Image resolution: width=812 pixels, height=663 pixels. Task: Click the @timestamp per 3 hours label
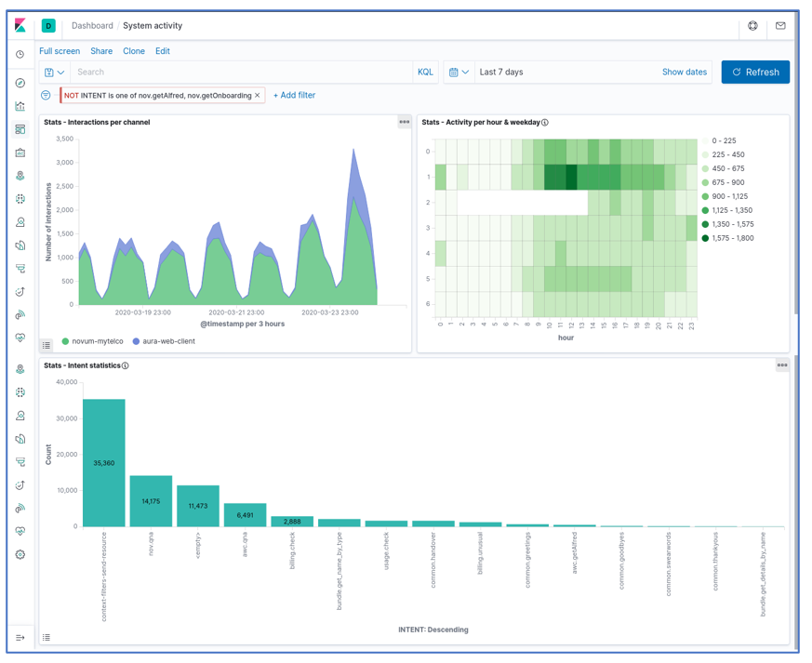click(243, 324)
